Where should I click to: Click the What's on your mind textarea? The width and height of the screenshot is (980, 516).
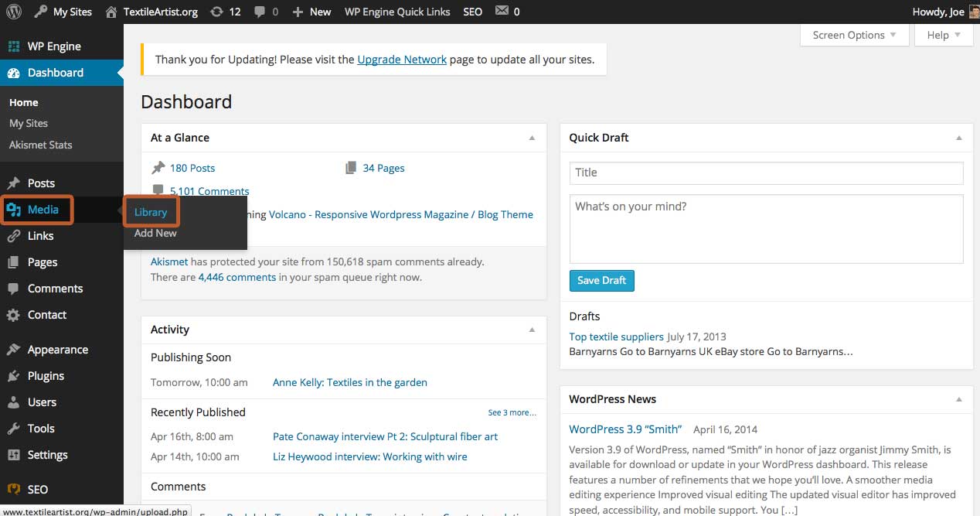click(x=766, y=229)
